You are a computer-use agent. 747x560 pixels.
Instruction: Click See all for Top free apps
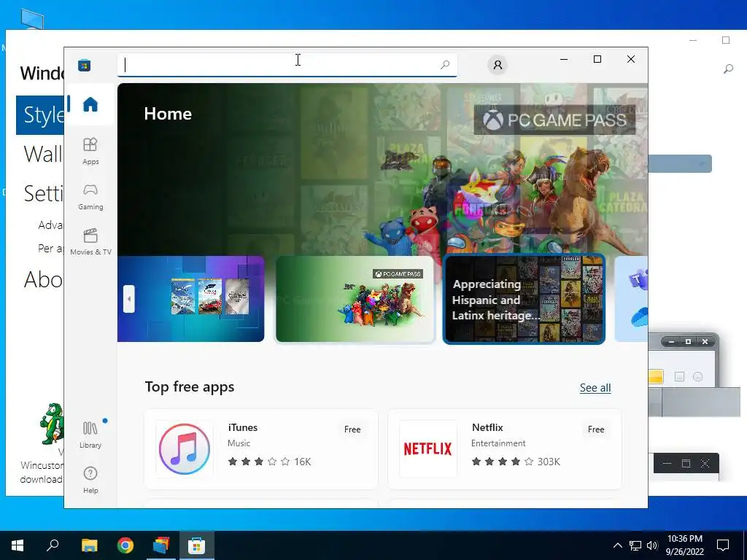coord(595,388)
